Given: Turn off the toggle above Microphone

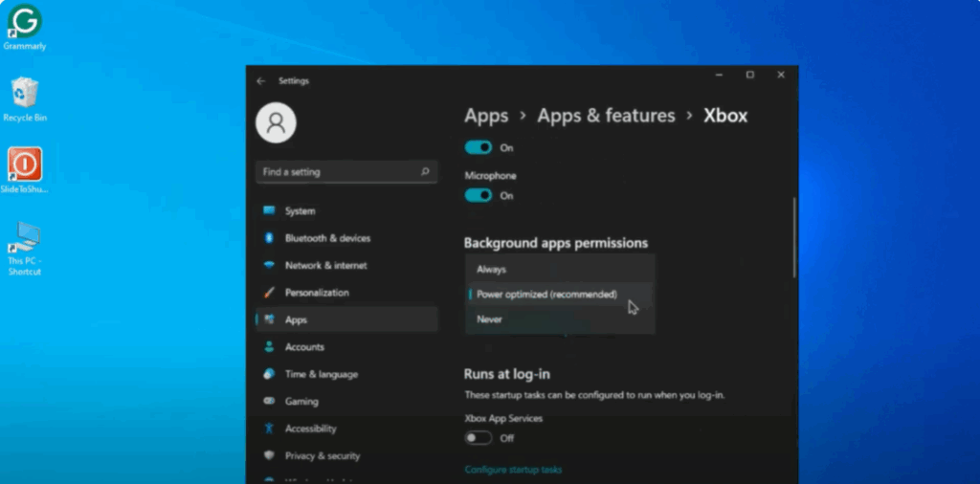Looking at the screenshot, I should (479, 148).
